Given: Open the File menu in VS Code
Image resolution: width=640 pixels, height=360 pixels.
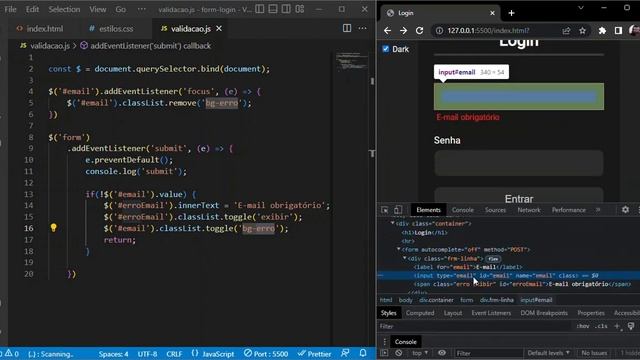Looking at the screenshot, I should [x=10, y=9].
